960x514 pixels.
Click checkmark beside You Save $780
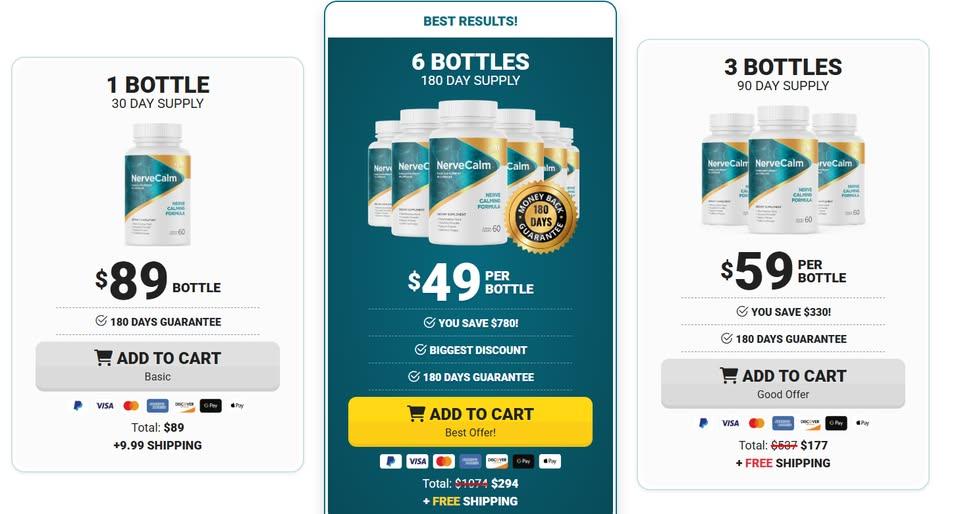point(429,322)
